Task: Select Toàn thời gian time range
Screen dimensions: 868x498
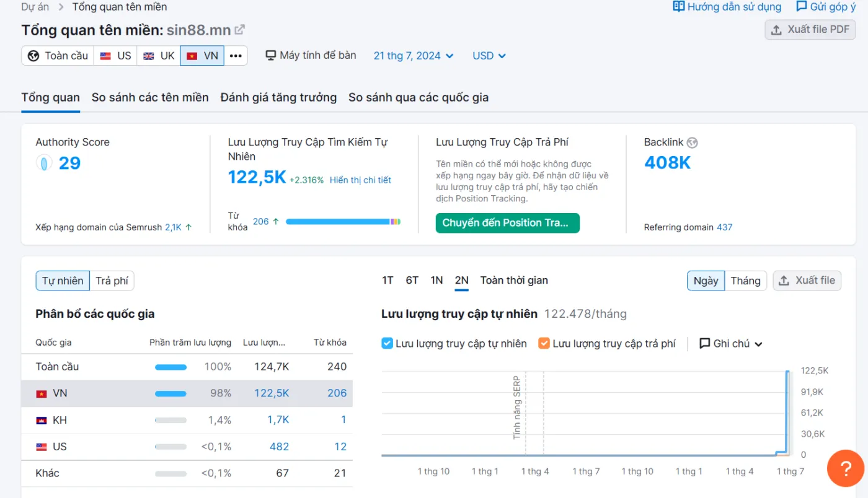Action: [514, 280]
